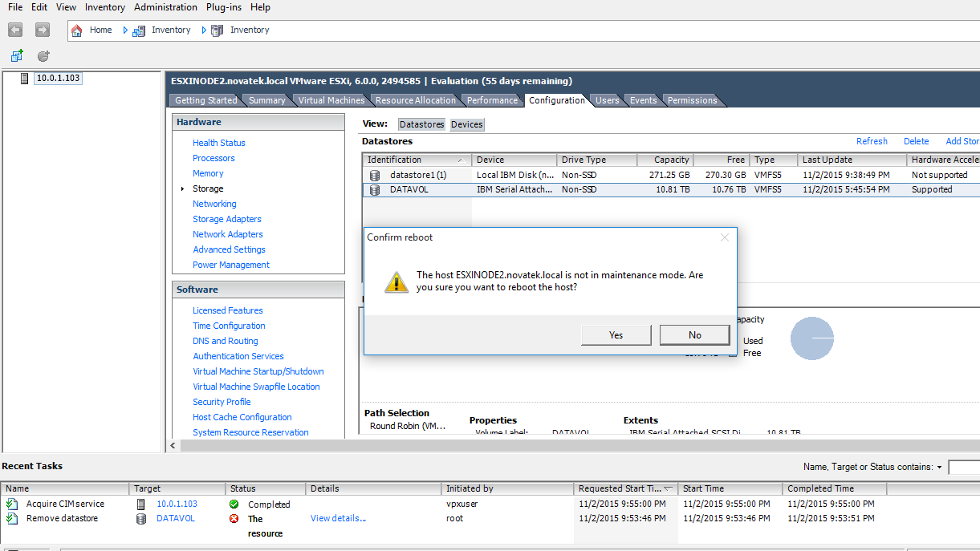Click the Delete datastore link
Viewport: 980px width, 551px height.
point(916,141)
